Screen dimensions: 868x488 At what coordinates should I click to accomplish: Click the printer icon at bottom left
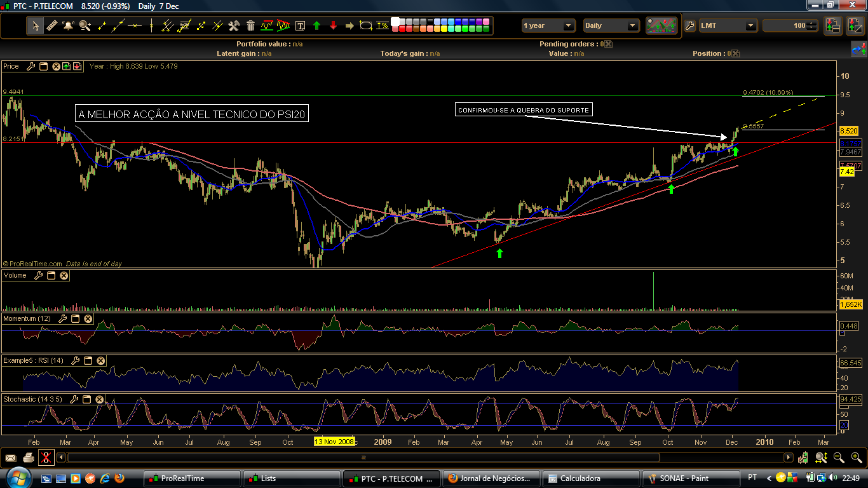tap(28, 457)
